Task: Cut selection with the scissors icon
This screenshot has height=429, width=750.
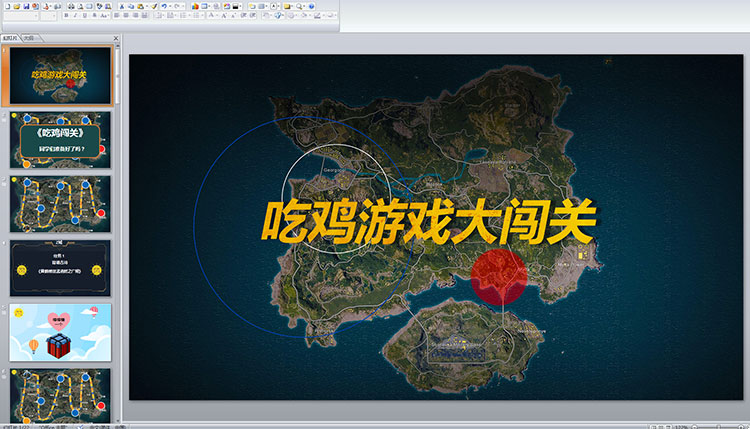Action: coord(121,6)
